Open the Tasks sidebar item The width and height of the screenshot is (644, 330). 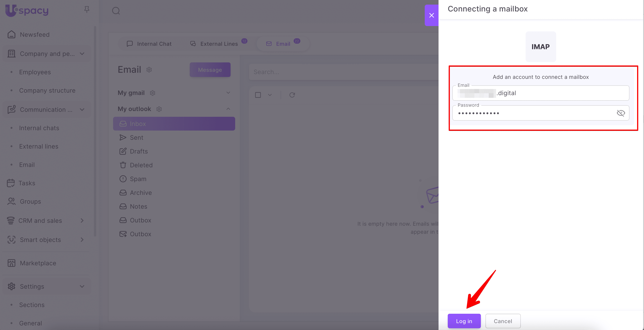(27, 183)
